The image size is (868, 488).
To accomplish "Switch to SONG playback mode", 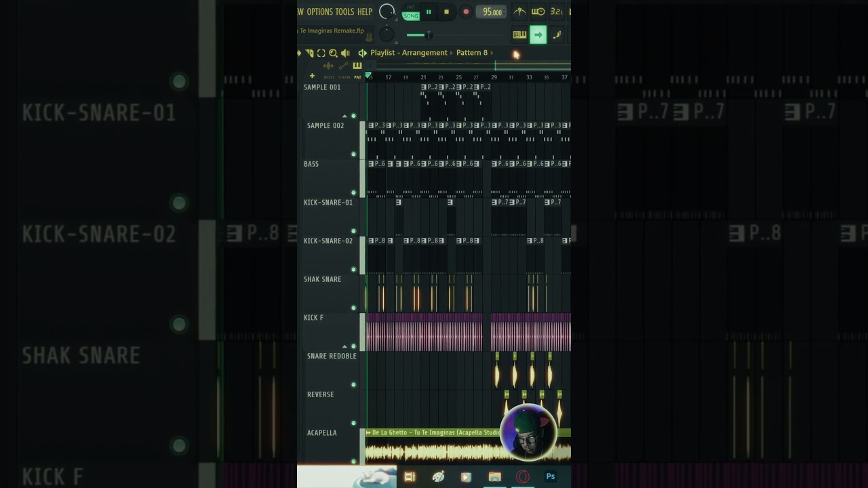I will (x=411, y=16).
